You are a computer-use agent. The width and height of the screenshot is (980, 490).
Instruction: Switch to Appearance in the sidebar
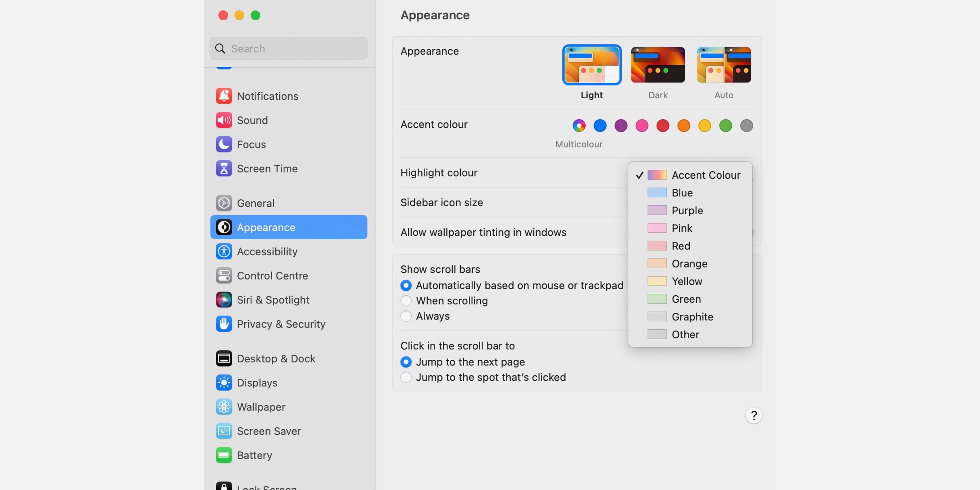[266, 227]
